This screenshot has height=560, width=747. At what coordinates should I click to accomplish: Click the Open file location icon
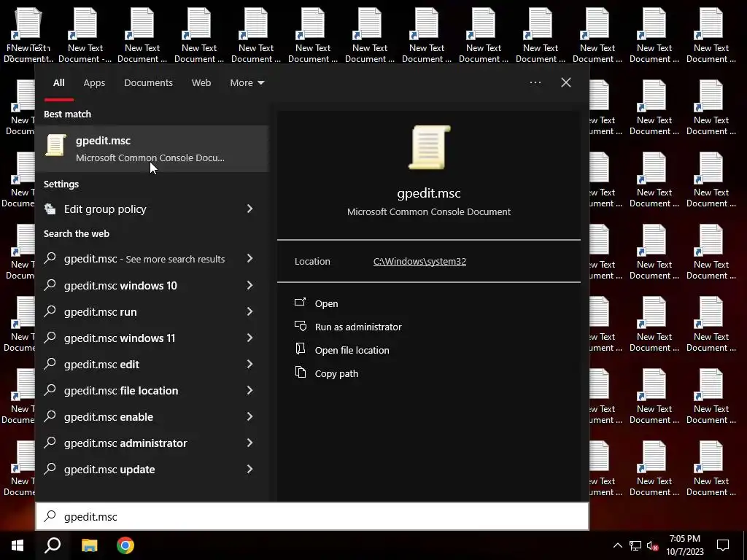300,349
